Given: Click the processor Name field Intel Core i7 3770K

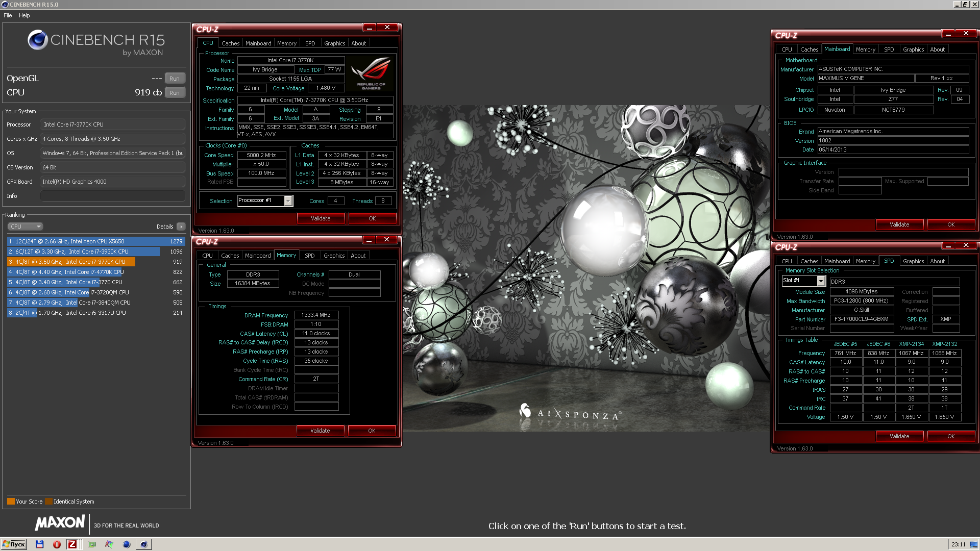Looking at the screenshot, I should pyautogui.click(x=290, y=60).
